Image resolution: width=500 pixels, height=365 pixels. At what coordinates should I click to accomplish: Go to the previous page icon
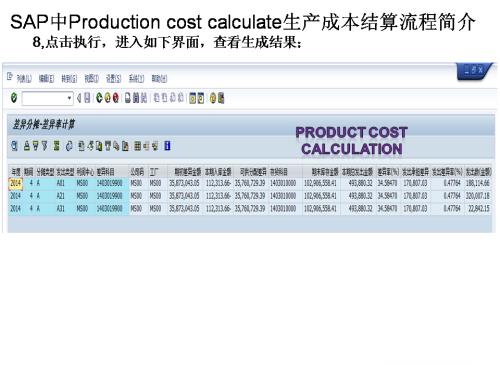click(165, 98)
